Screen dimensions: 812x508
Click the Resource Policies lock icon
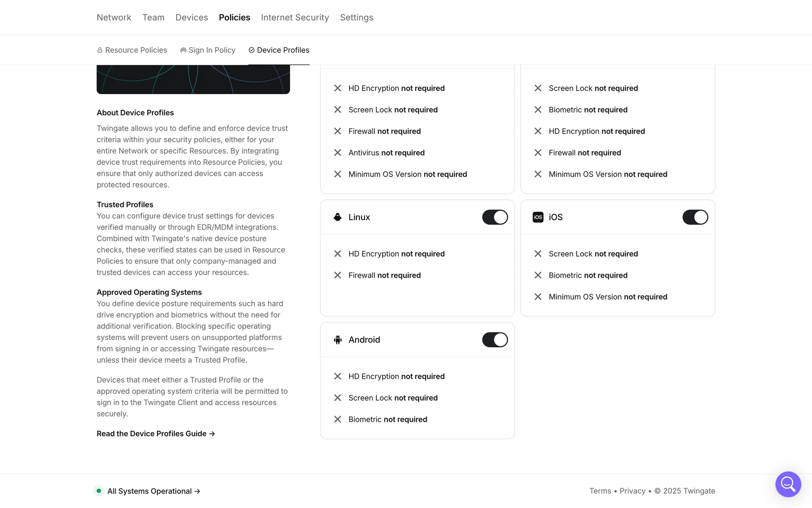tap(100, 50)
